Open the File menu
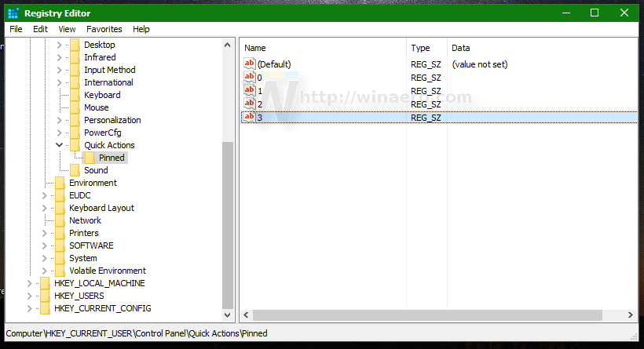Image resolution: width=644 pixels, height=349 pixels. coord(16,29)
